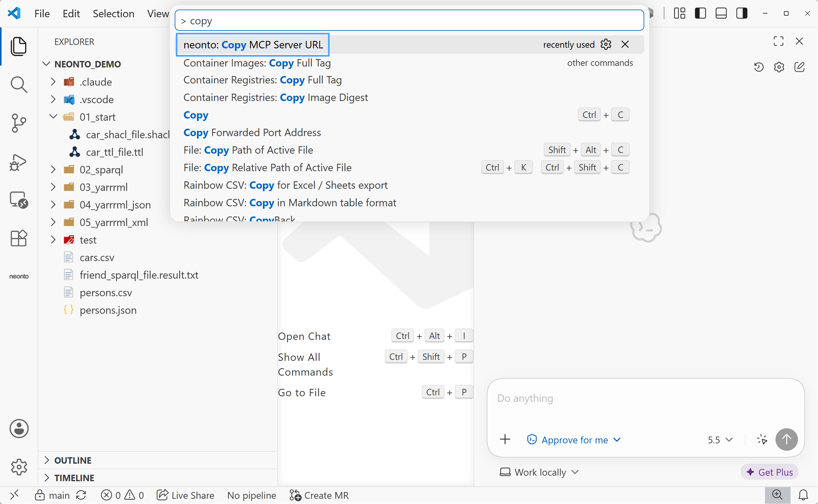Open notifications bell
The image size is (818, 504).
pyautogui.click(x=803, y=495)
